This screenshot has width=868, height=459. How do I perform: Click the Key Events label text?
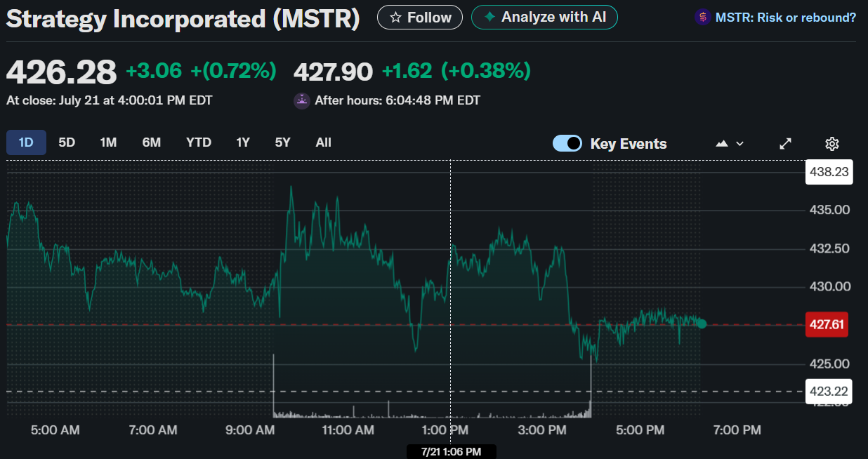tap(629, 144)
